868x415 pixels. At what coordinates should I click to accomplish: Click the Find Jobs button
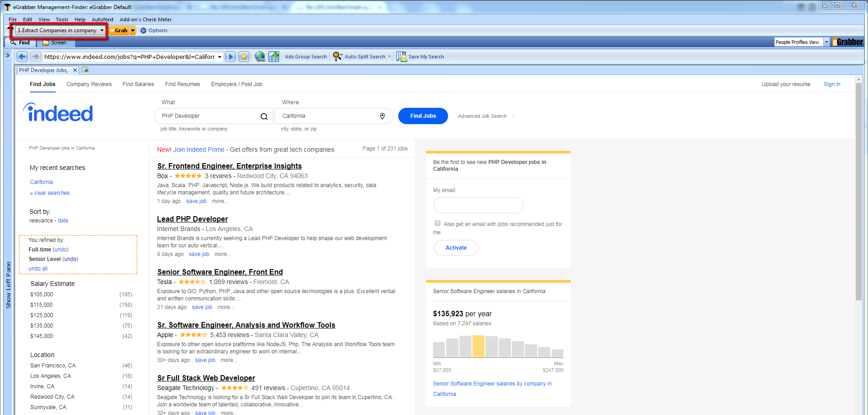[423, 116]
